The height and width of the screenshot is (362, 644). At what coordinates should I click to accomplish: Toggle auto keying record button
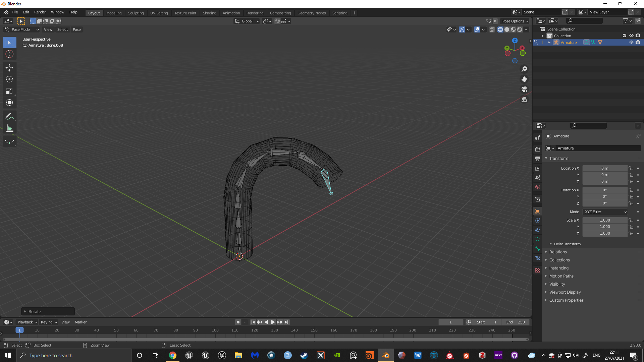point(238,322)
